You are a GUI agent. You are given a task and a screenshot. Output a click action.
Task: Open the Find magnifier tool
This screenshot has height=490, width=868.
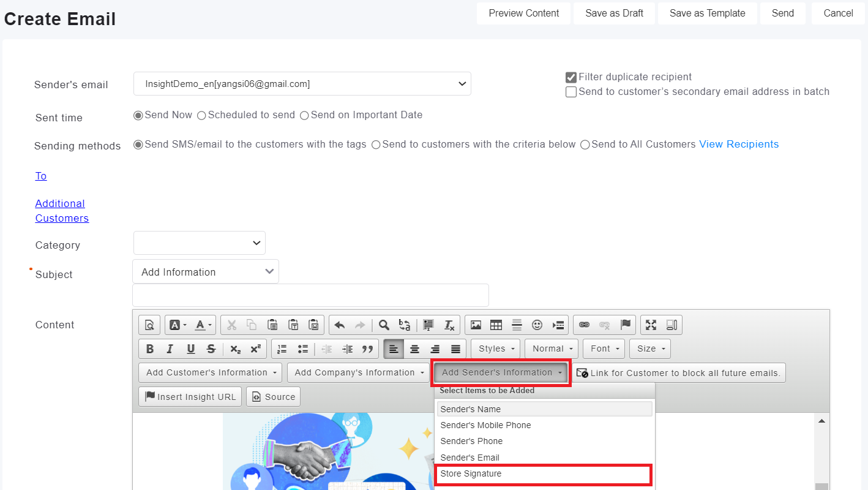coord(384,325)
